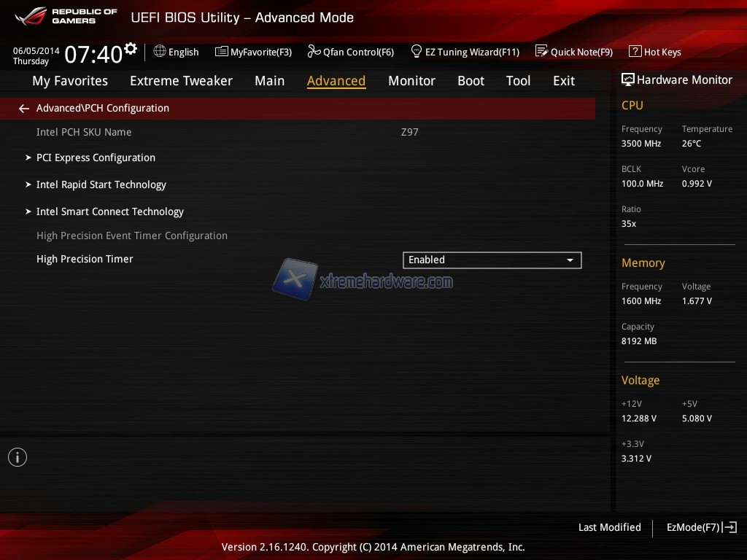
Task: Open Qfan Control fan icon
Action: point(314,52)
